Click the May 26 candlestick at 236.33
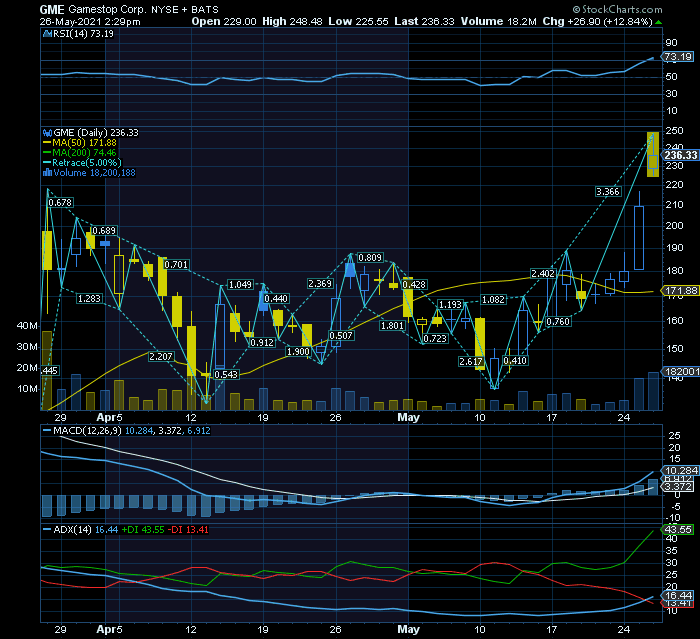This screenshot has height=639, width=700. pyautogui.click(x=653, y=155)
